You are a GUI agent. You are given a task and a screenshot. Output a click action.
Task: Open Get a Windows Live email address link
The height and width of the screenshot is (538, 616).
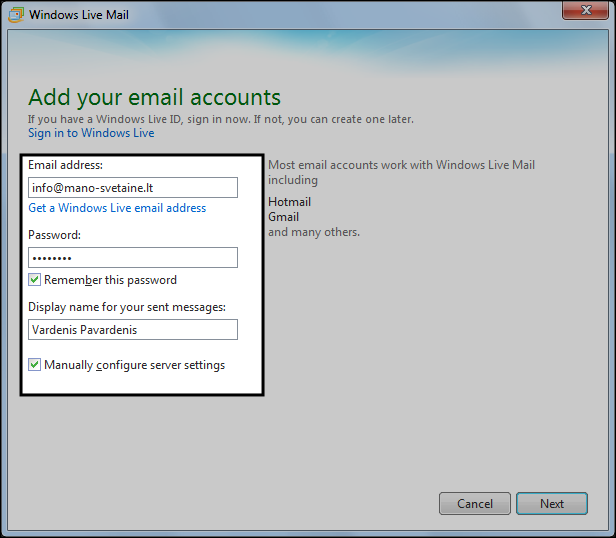pos(117,208)
